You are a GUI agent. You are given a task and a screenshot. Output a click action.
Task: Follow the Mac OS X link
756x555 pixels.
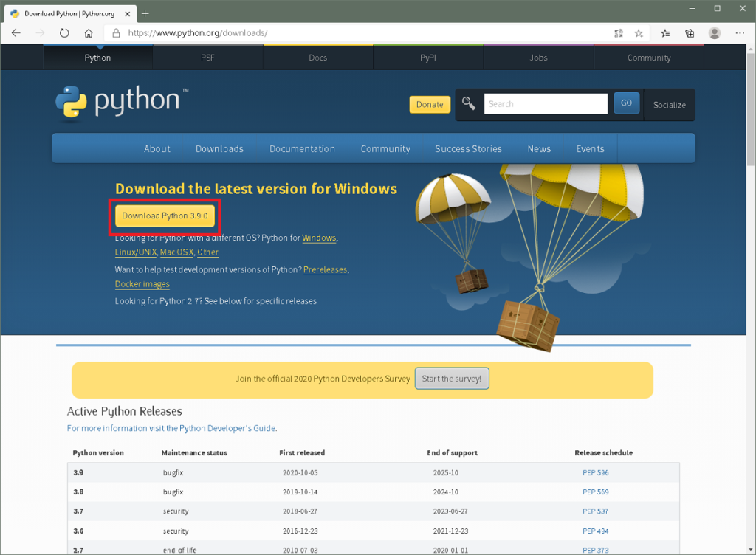click(177, 252)
